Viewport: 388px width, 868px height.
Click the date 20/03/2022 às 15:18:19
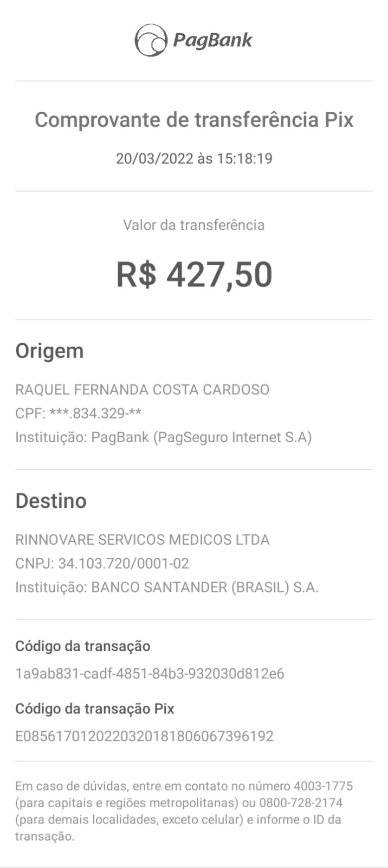point(194,158)
